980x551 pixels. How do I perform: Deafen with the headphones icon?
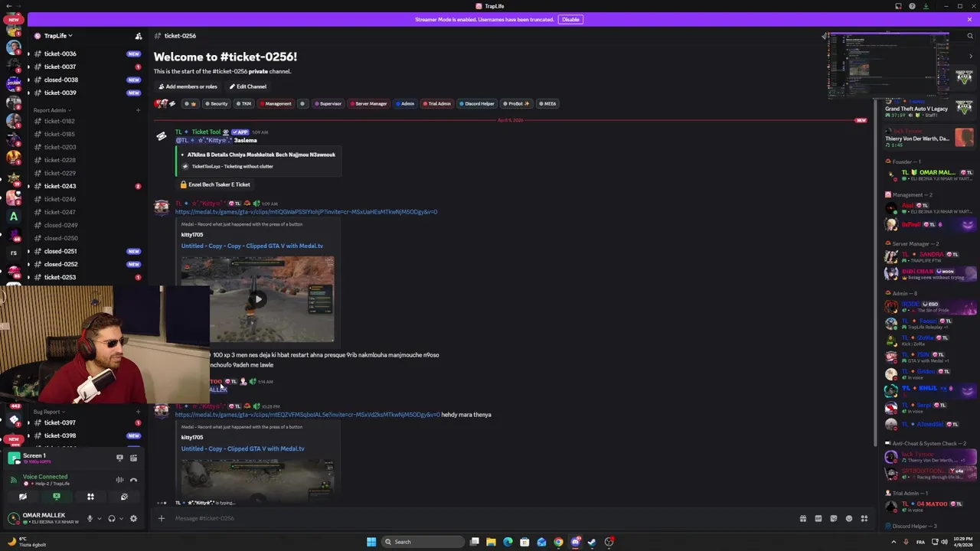point(112,518)
